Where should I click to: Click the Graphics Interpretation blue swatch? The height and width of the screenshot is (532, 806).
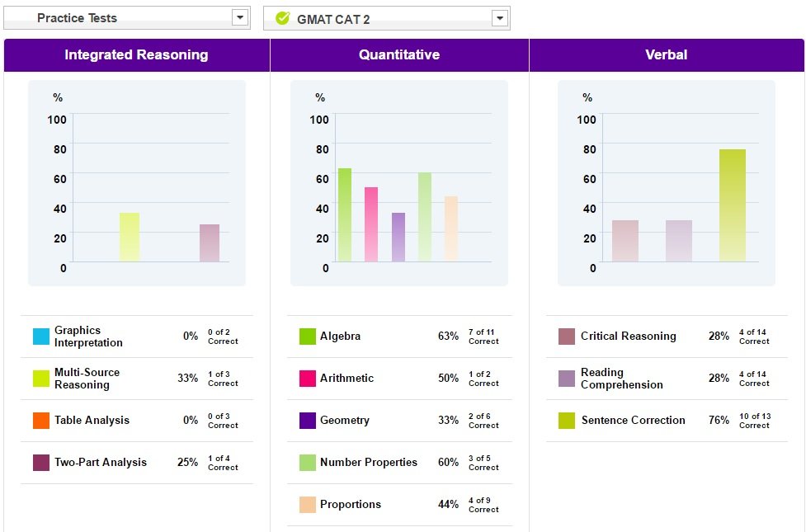click(x=41, y=337)
